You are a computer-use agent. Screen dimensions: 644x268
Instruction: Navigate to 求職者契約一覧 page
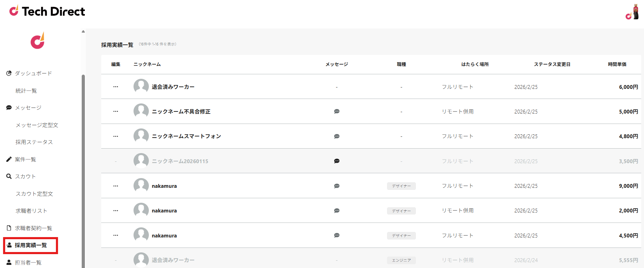(x=33, y=228)
